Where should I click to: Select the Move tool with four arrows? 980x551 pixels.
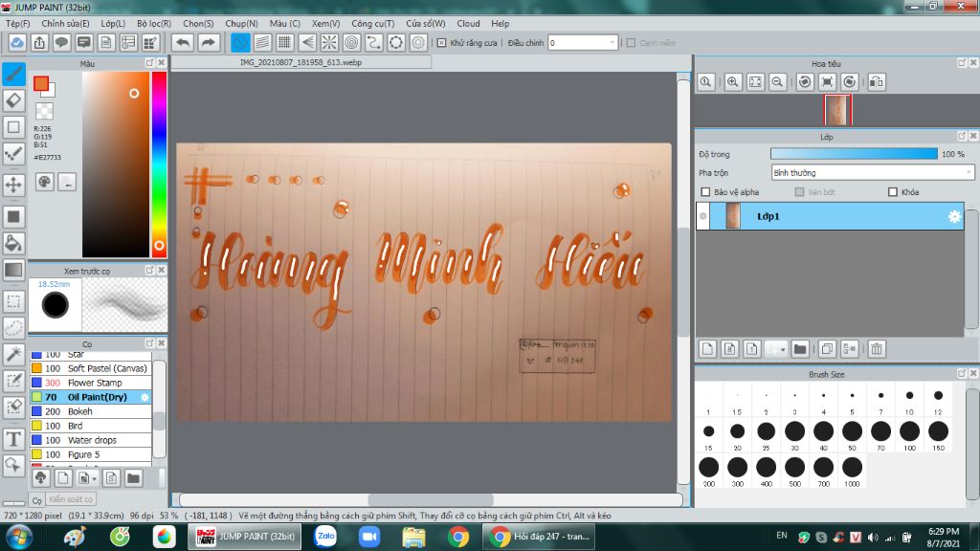[13, 185]
